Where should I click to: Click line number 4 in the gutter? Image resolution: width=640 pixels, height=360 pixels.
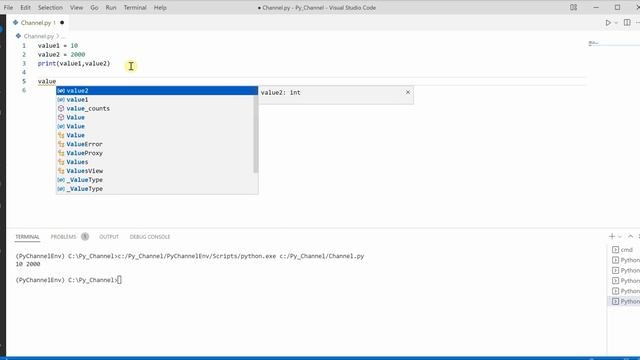[x=24, y=73]
